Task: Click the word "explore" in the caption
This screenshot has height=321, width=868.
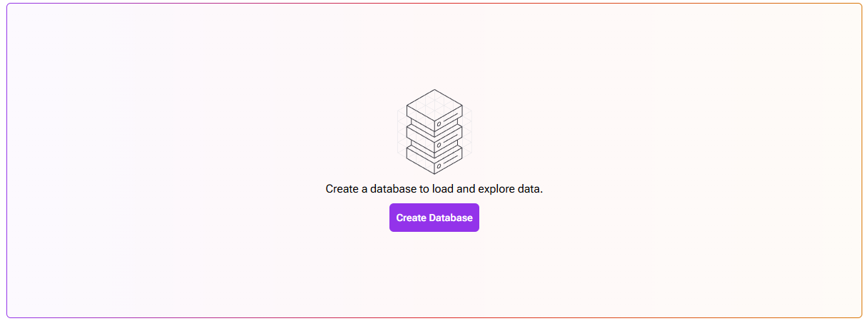Action: [492, 189]
